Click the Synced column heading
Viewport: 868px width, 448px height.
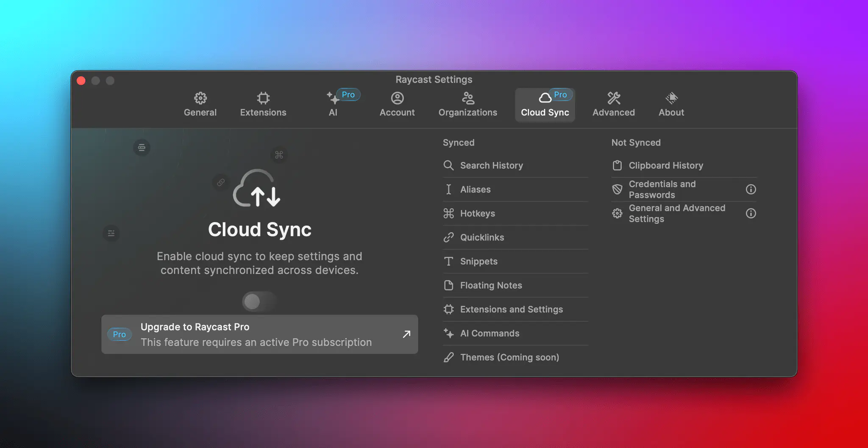pyautogui.click(x=459, y=142)
